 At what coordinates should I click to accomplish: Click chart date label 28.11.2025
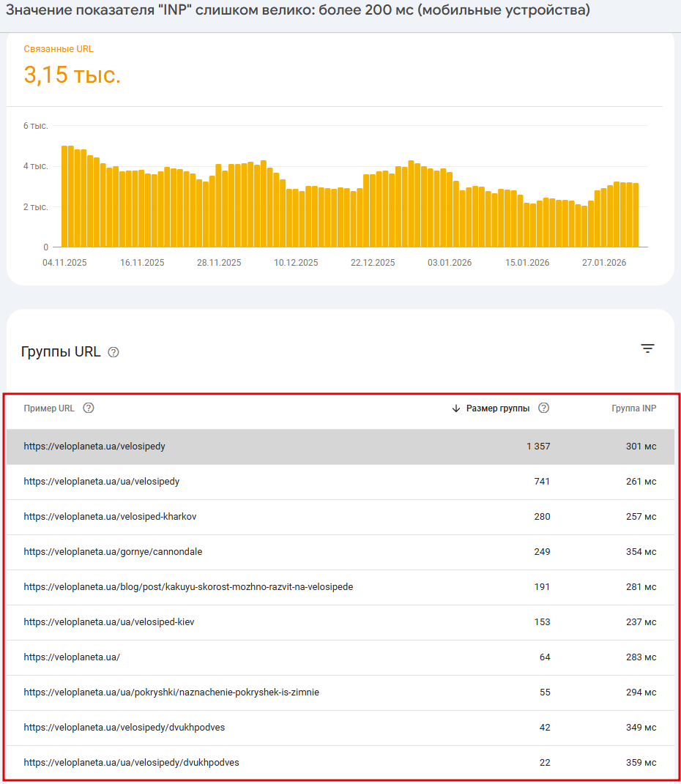[x=219, y=263]
